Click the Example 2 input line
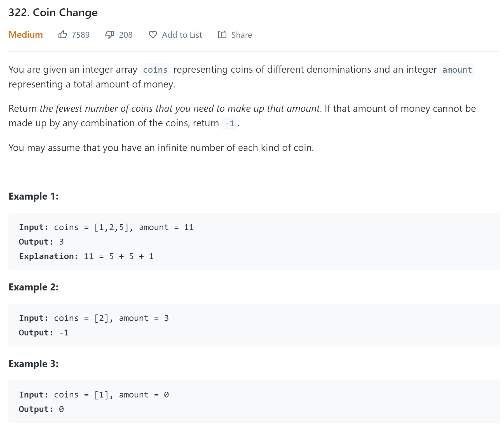504x426 pixels. (94, 318)
